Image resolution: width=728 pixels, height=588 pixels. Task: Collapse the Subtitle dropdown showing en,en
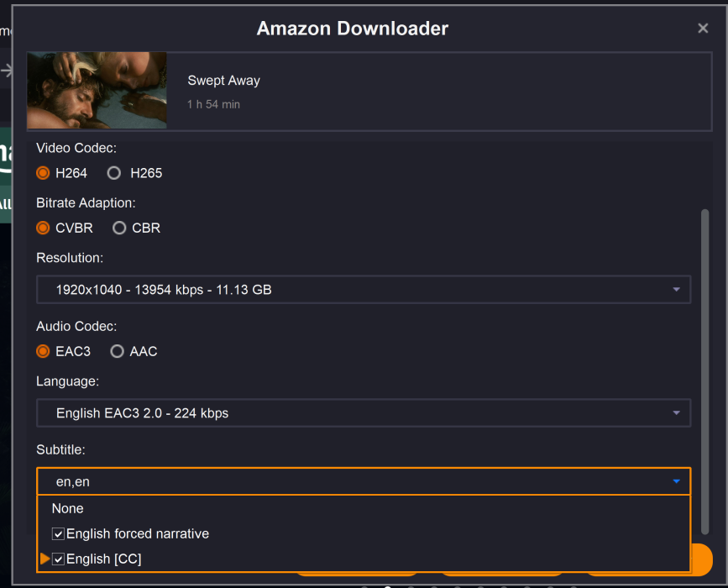[x=676, y=481]
